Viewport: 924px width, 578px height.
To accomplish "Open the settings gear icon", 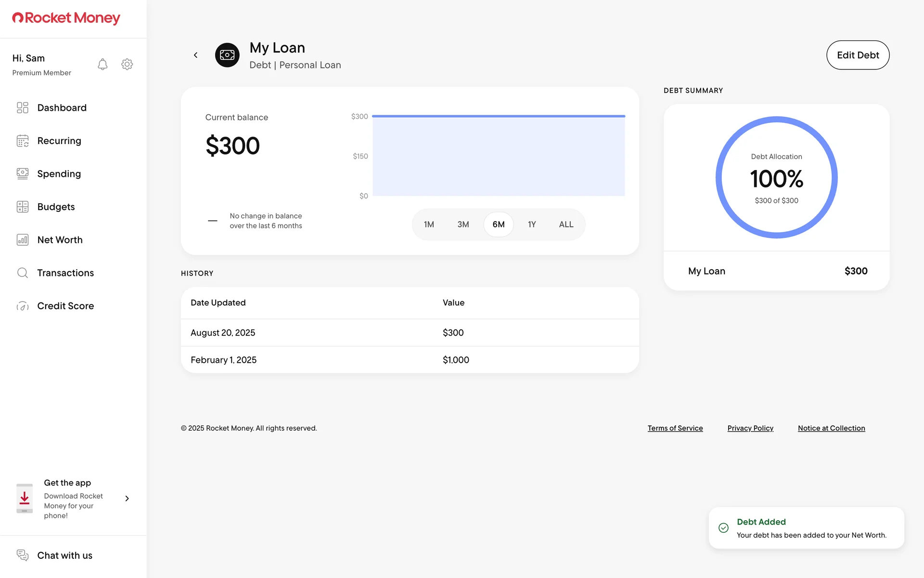I will 127,64.
